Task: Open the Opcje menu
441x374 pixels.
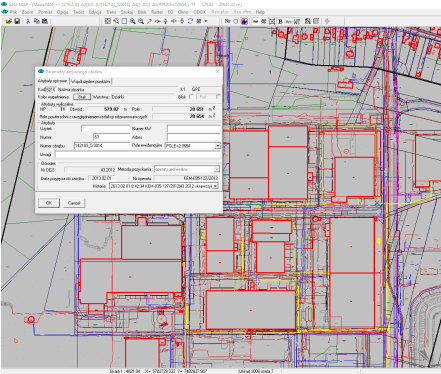Action: (63, 12)
